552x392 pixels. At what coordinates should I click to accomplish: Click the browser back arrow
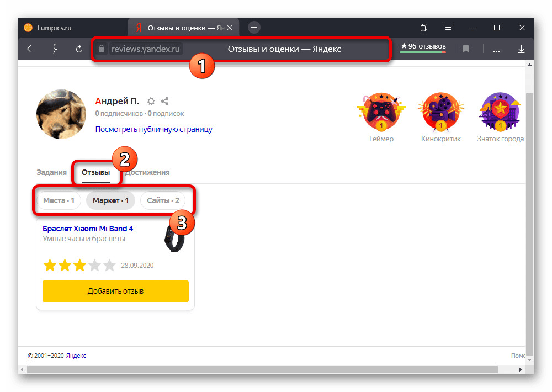pos(31,49)
